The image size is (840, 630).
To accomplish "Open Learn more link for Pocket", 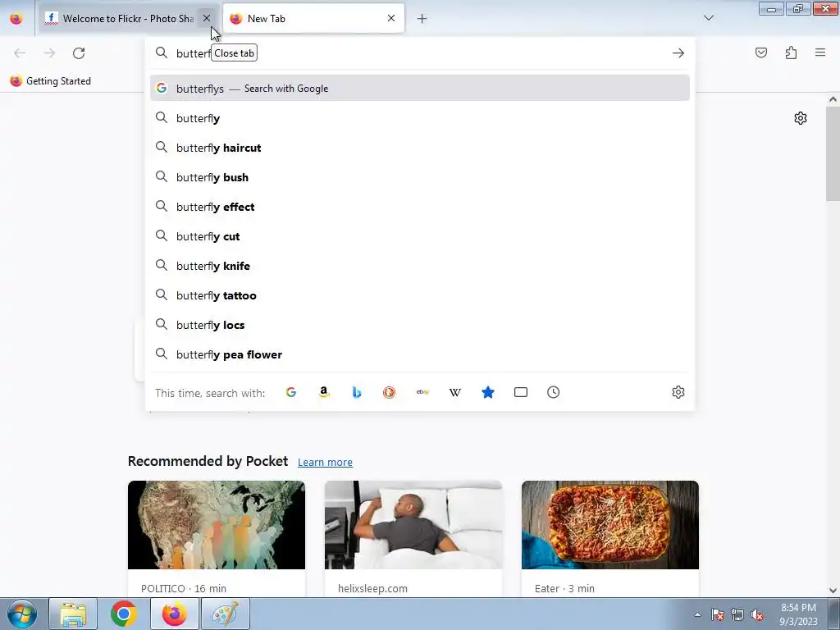I will pyautogui.click(x=325, y=462).
